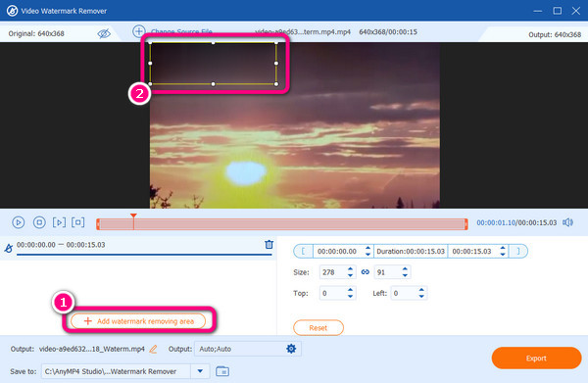Click the play-segment bracket icon
588x383 pixels.
[x=78, y=222]
